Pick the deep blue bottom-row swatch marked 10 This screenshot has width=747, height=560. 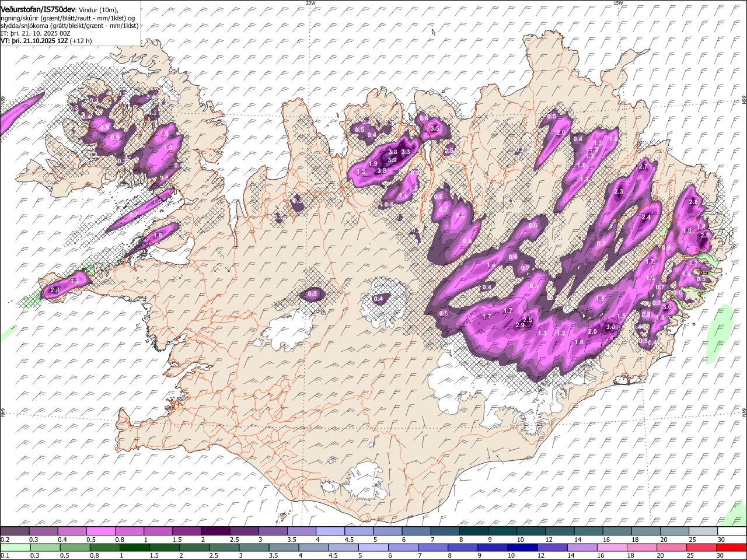click(x=522, y=547)
